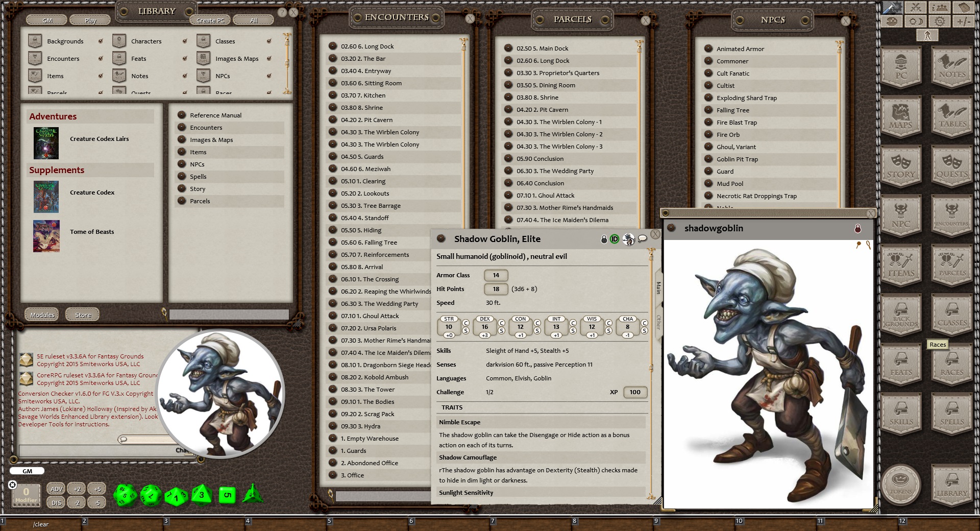Click the sun and moon lighting icon
The image size is (980, 531).
tap(916, 21)
